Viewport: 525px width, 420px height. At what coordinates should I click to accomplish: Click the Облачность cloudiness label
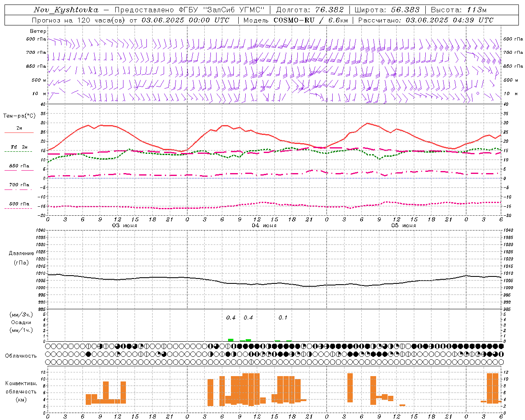(x=21, y=356)
